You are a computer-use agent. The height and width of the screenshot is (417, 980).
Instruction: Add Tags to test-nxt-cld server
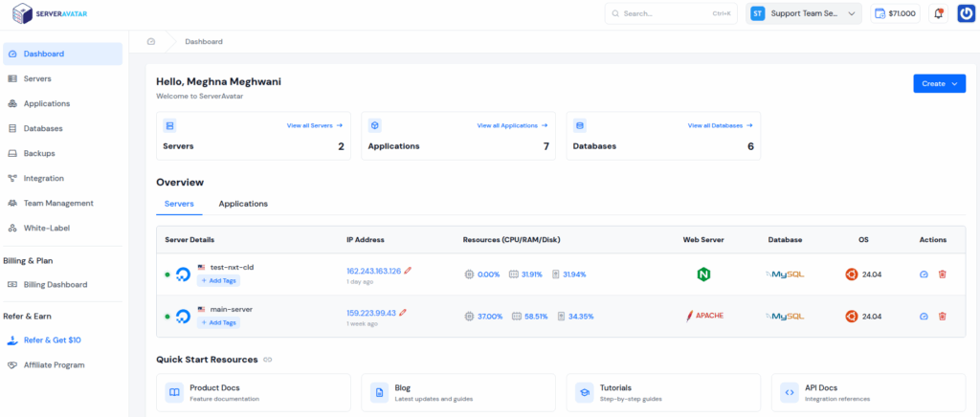click(x=218, y=281)
